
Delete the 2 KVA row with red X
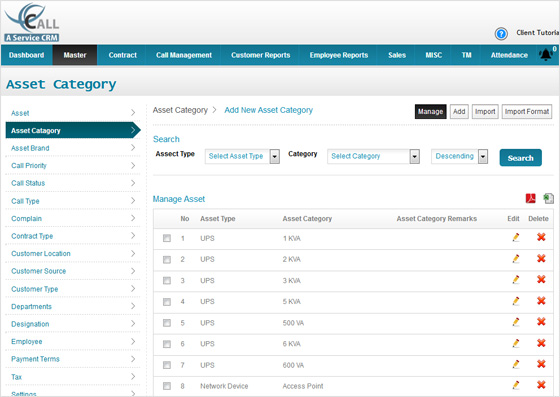coord(541,258)
